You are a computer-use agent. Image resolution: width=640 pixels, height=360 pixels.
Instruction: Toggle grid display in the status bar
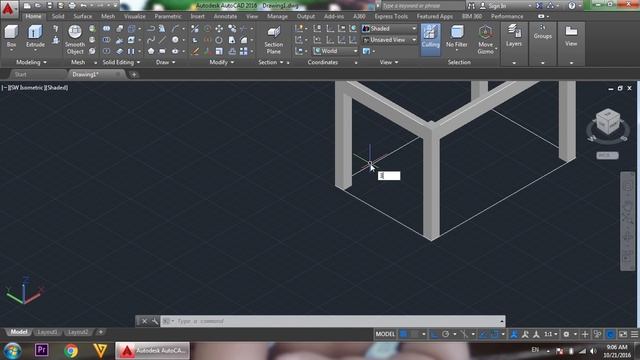[x=403, y=334]
